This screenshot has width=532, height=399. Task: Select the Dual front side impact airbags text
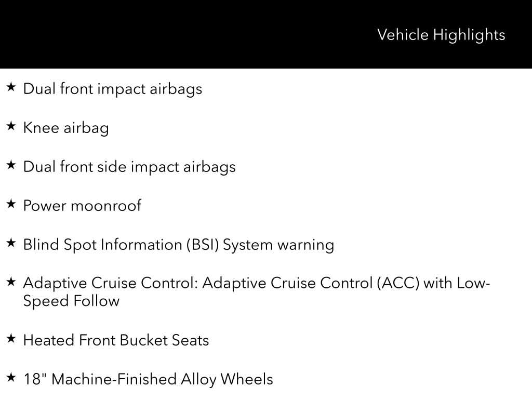pos(129,167)
